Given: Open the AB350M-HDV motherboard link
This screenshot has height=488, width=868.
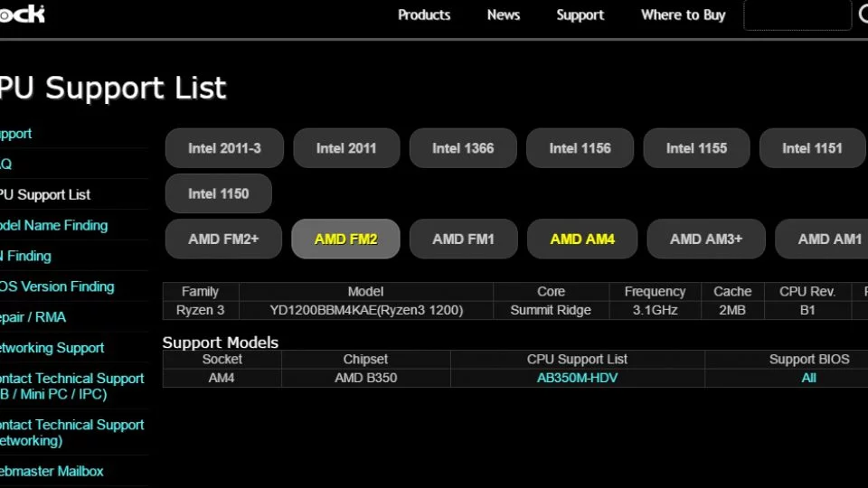Looking at the screenshot, I should coord(577,378).
